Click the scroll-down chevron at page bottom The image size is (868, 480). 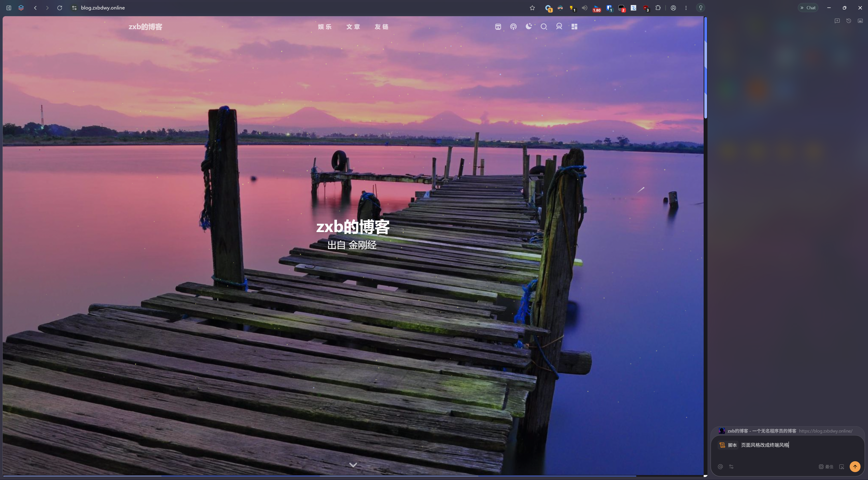pyautogui.click(x=353, y=465)
